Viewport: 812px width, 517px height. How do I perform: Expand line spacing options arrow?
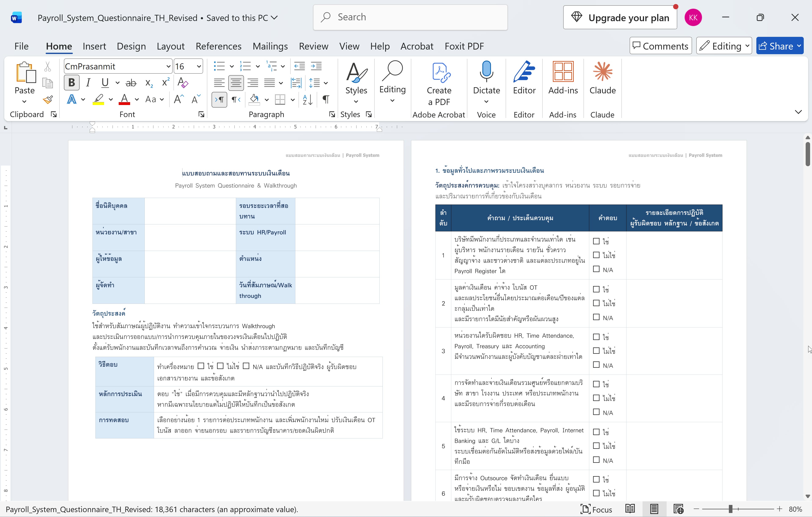(325, 83)
